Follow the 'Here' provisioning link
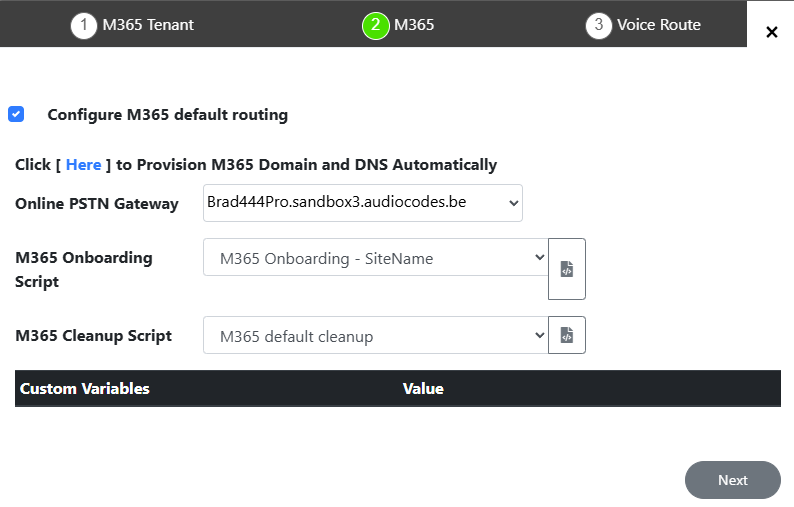This screenshot has width=794, height=507. coord(83,164)
